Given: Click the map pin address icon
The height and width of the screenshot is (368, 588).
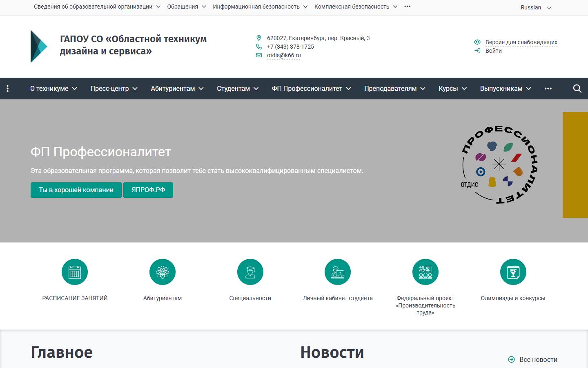Looking at the screenshot, I should (x=258, y=38).
